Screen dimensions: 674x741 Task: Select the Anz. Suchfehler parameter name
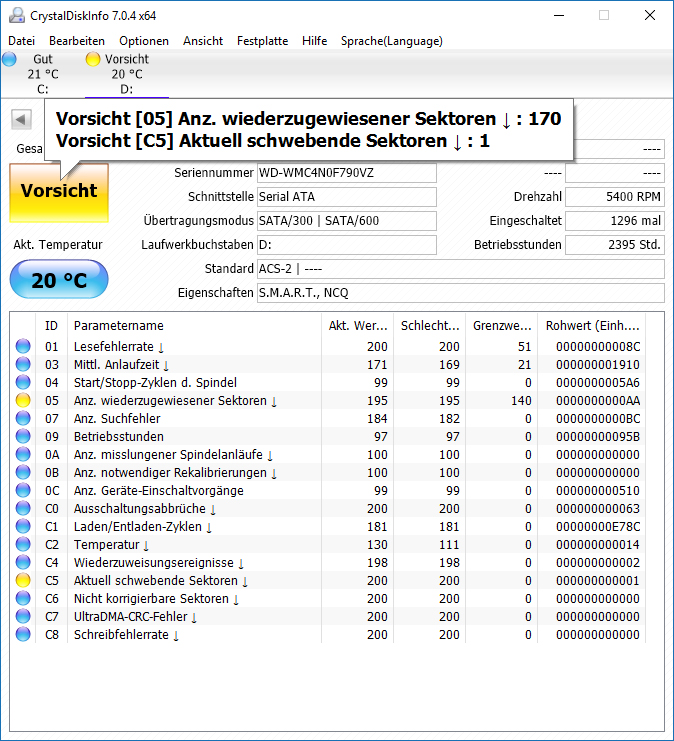117,419
